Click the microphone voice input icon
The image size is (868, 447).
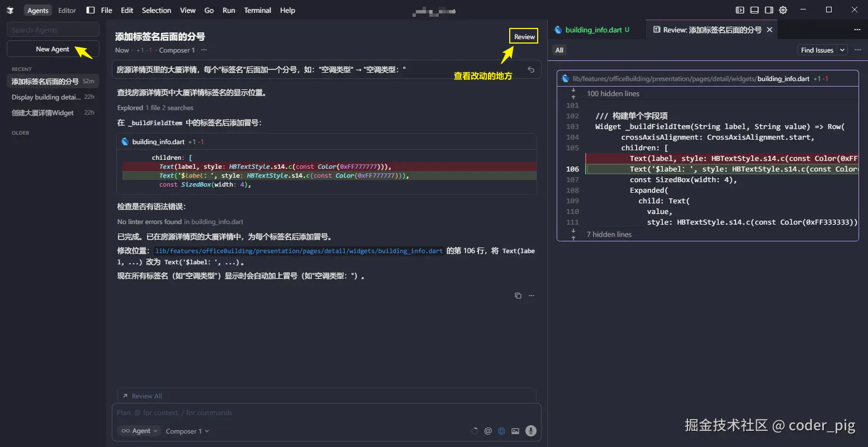coord(531,431)
